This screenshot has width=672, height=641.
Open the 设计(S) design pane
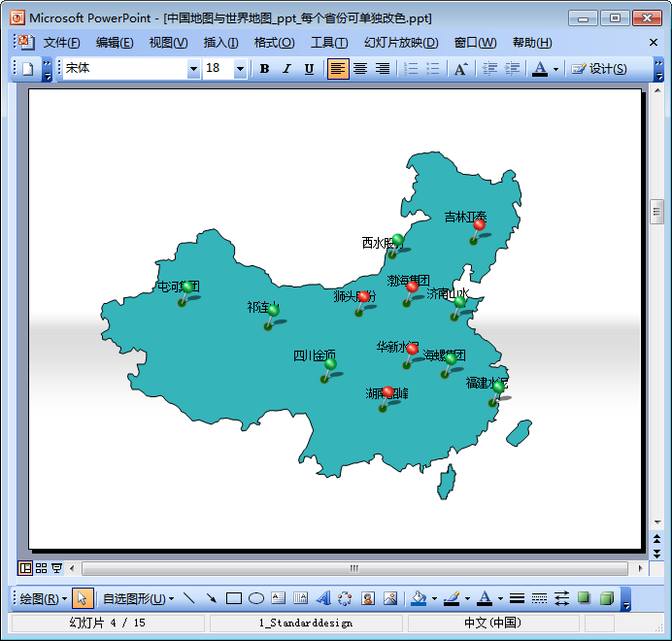[x=599, y=69]
